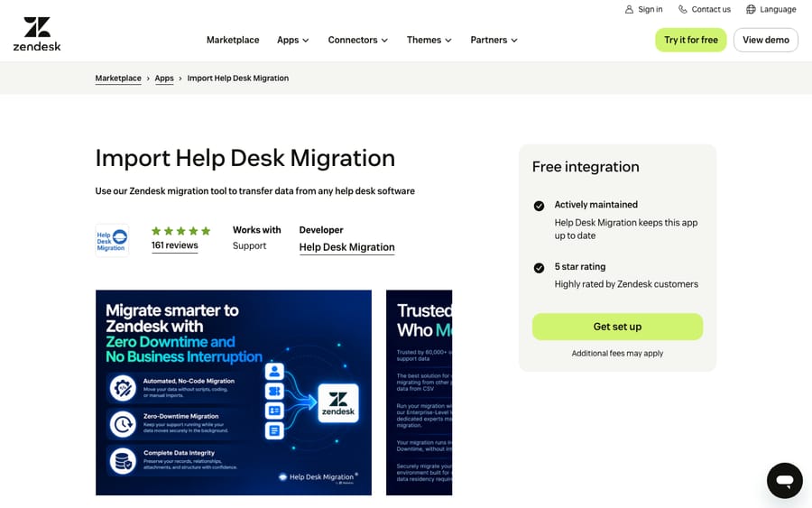Screen dimensions: 812x508
Task: Expand the Themes dropdown menu
Action: tap(429, 40)
